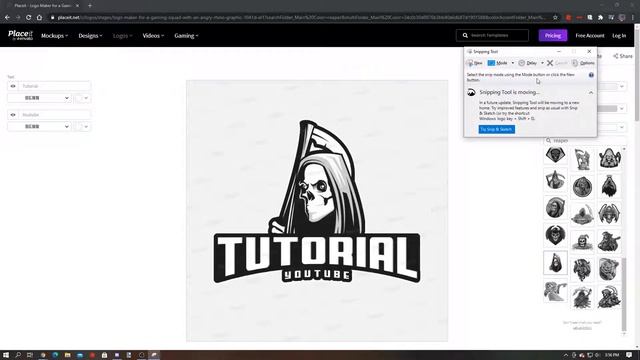Open the Windows Start menu

[6, 355]
